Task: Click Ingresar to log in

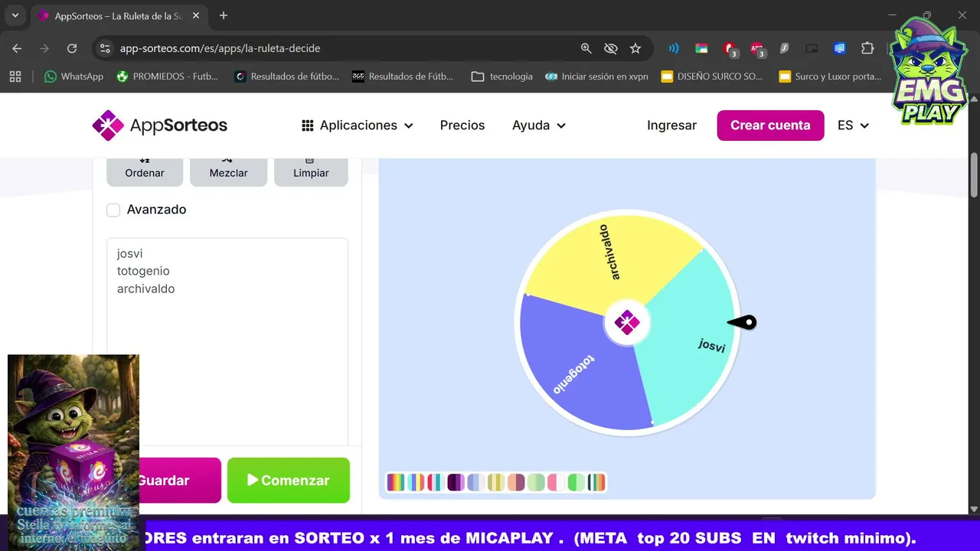Action: [671, 126]
